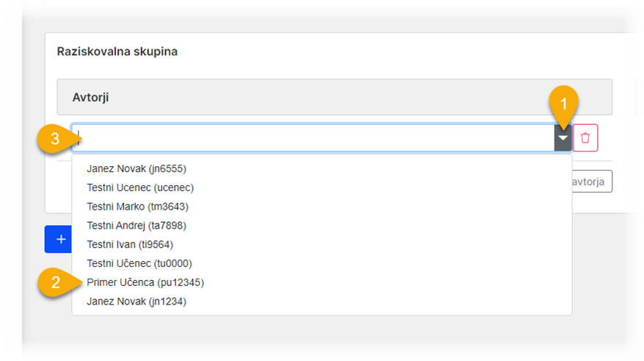The height and width of the screenshot is (361, 644).
Task: Select Janez Novak (jn6555) from the list
Action: click(x=137, y=168)
